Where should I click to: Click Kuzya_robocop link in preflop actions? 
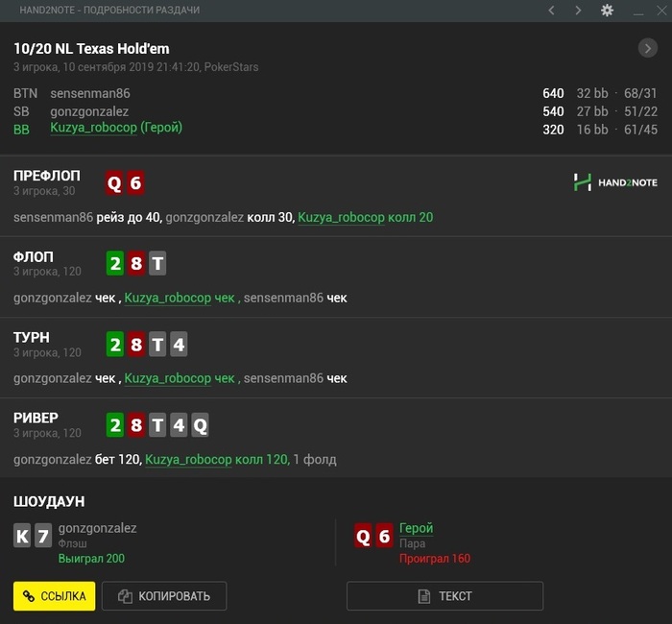pyautogui.click(x=341, y=217)
